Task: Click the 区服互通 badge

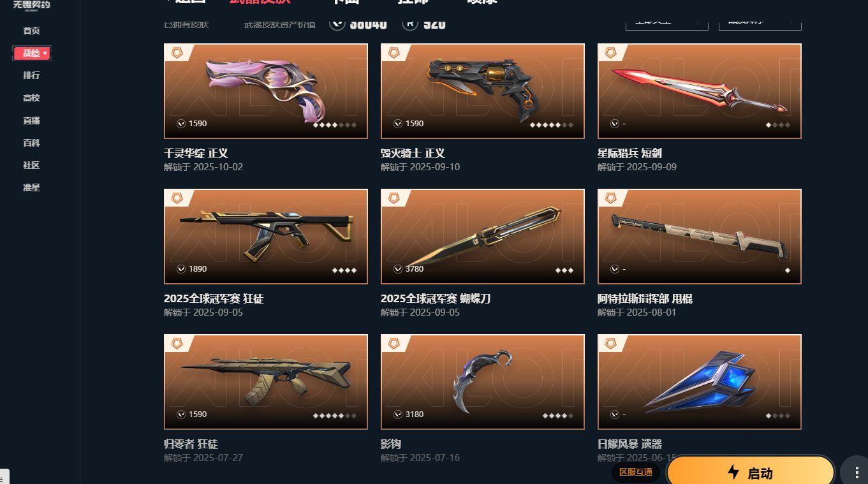Action: point(636,472)
